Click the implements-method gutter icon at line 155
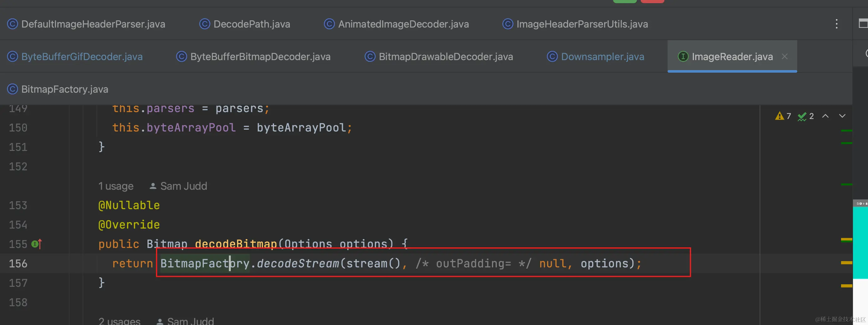This screenshot has height=325, width=868. coord(37,244)
